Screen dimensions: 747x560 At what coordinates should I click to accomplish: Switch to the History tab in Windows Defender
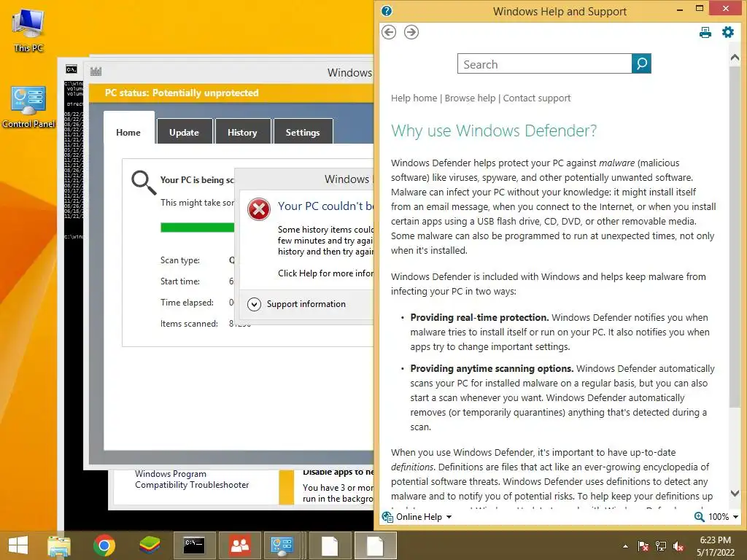[x=242, y=132]
